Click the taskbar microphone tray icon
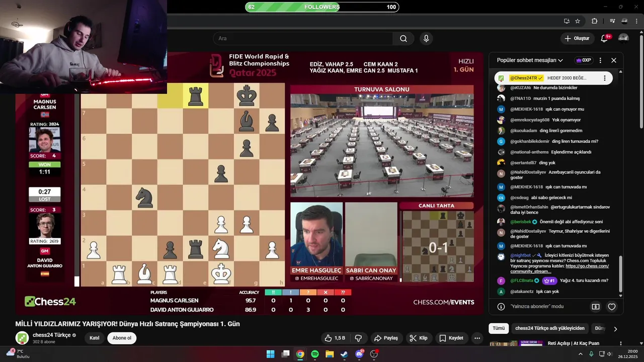 pyautogui.click(x=590, y=354)
